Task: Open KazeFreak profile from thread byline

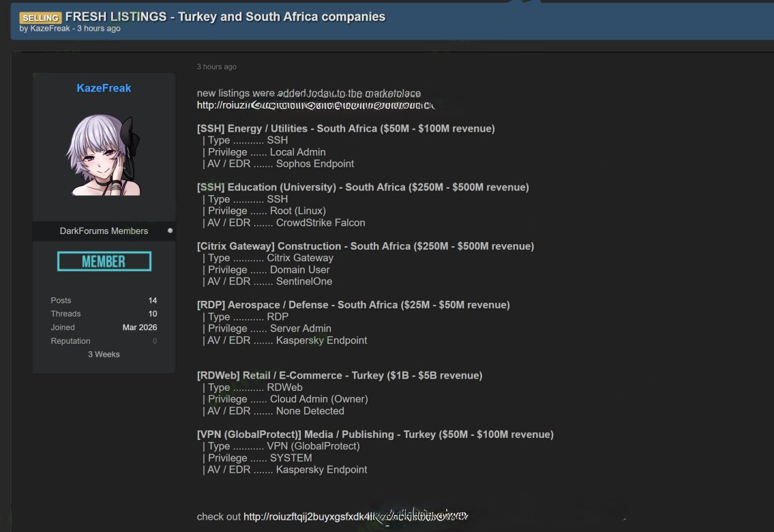Action: coord(50,29)
